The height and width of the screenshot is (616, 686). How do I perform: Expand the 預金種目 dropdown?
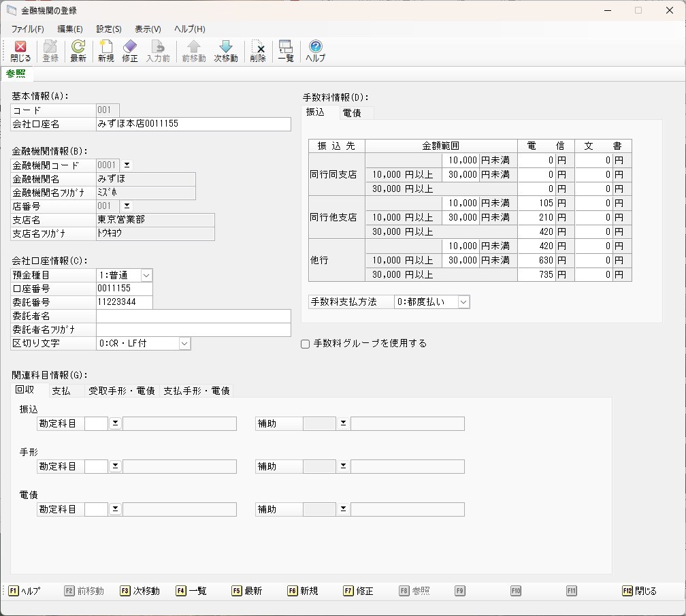(x=146, y=275)
